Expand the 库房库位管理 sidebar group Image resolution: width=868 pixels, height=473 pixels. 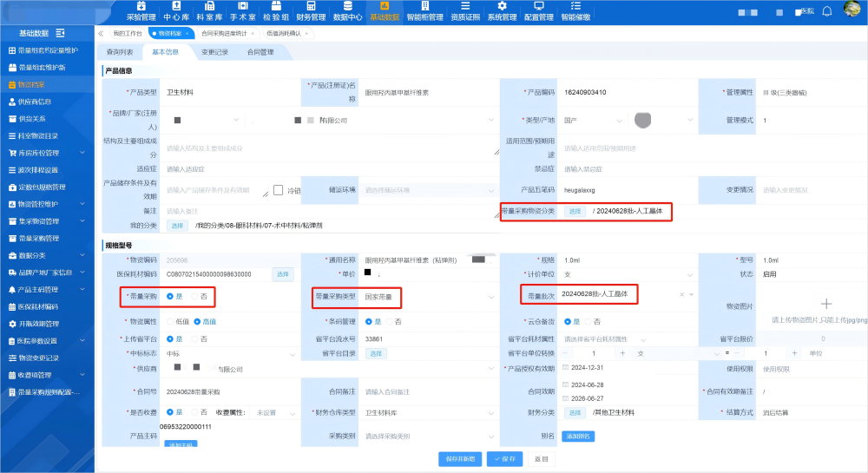coord(43,153)
